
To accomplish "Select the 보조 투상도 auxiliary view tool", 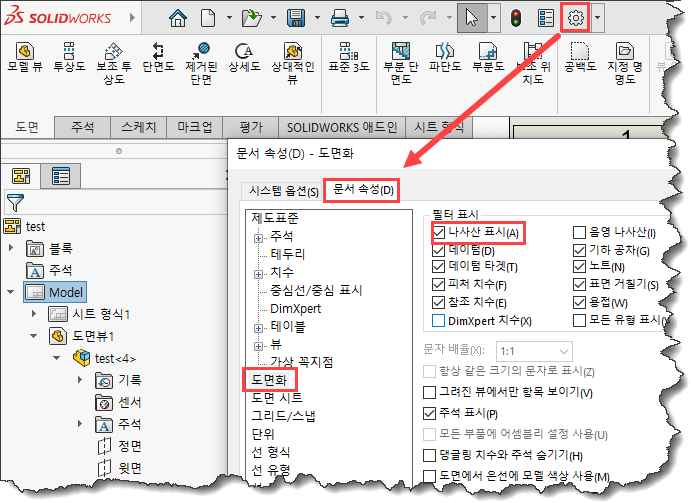I will pos(114,64).
